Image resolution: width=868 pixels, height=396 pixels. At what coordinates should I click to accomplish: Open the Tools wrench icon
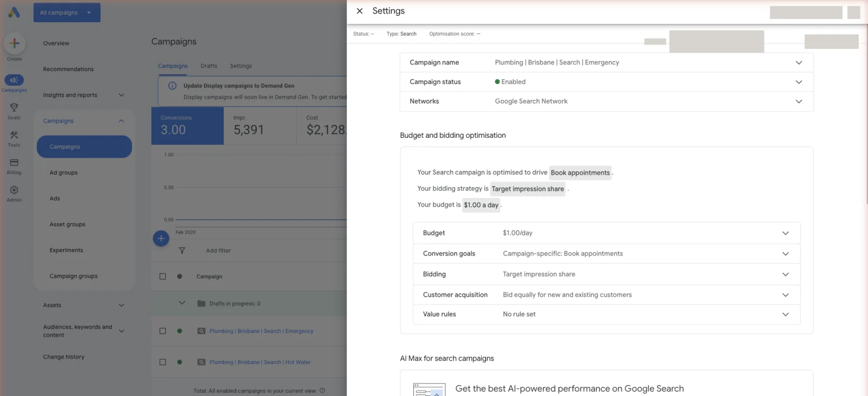coord(14,135)
